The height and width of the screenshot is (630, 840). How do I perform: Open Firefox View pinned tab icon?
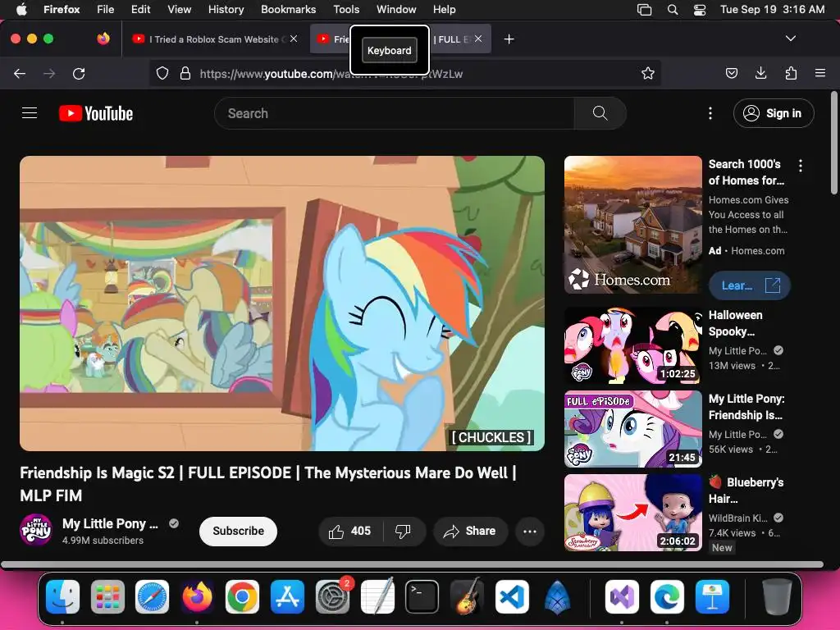pyautogui.click(x=103, y=39)
